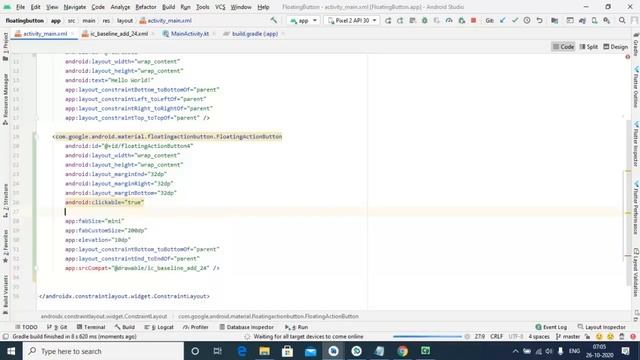
Task: Toggle the Structure side panel
Action: click(x=5, y=200)
